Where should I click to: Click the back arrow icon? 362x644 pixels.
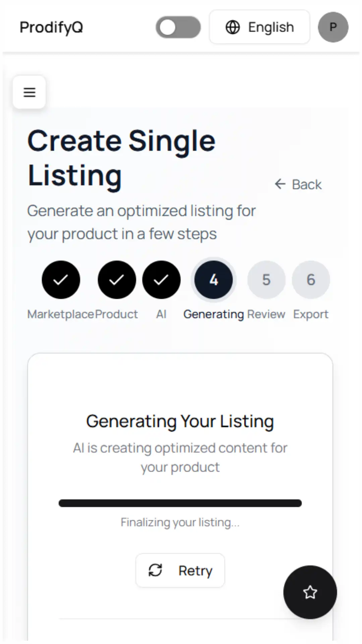(280, 184)
